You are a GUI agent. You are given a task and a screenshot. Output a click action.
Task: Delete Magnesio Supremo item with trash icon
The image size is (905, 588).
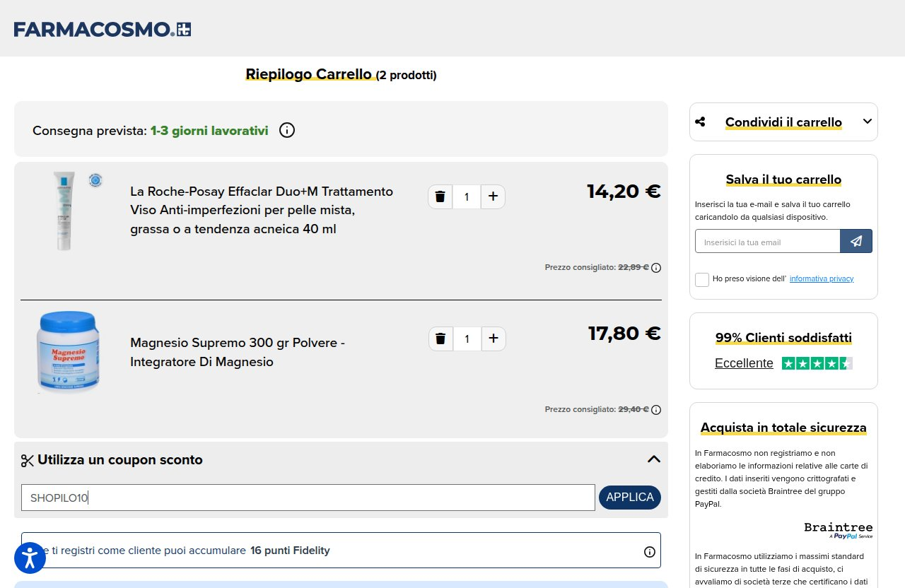[x=440, y=339]
